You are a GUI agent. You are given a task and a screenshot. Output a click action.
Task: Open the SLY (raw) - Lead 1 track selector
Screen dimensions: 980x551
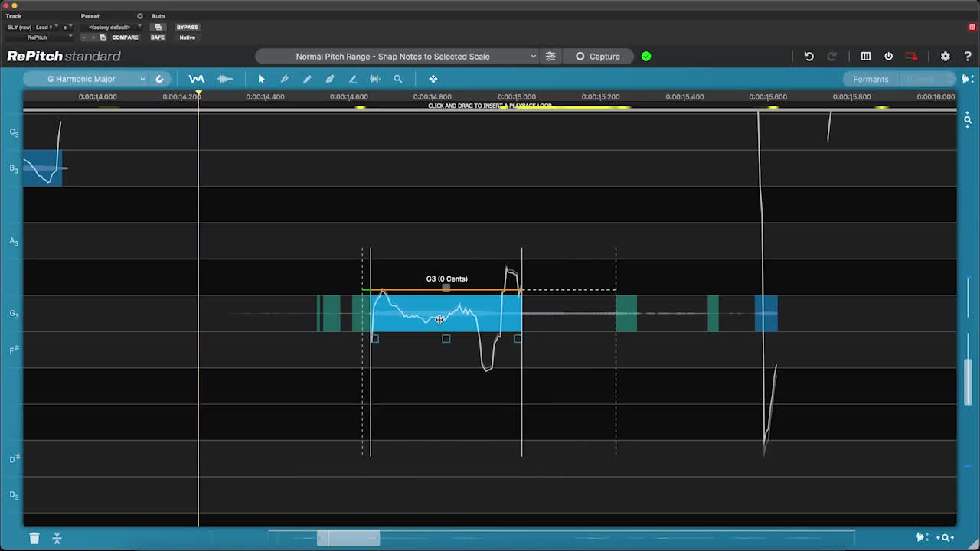click(x=32, y=27)
